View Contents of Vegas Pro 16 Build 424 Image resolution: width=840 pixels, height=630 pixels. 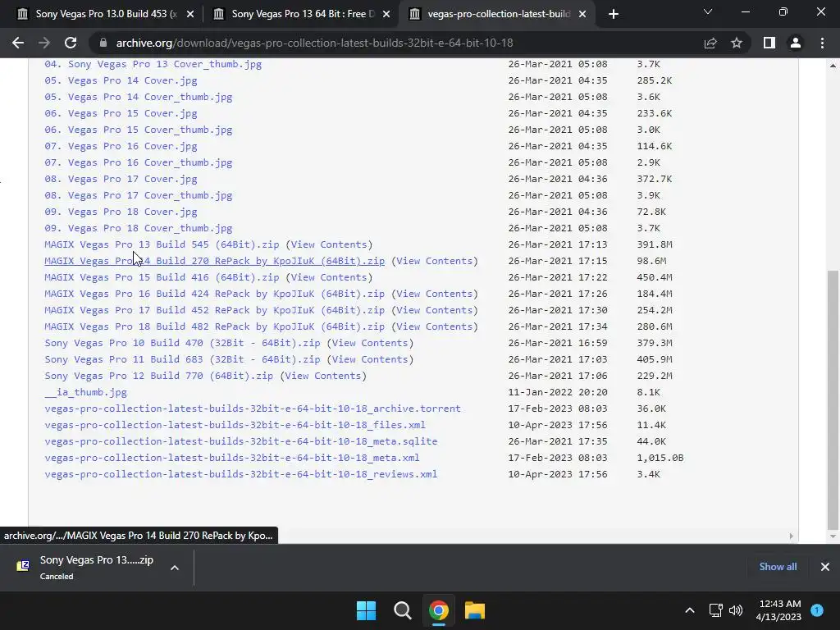point(435,294)
